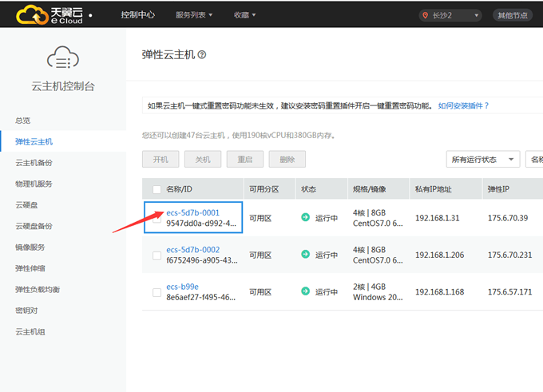Open the 所有运行状态 filter dropdown
543x392 pixels.
coord(483,160)
